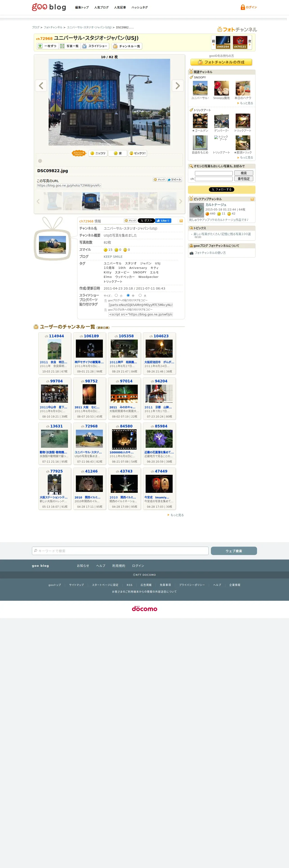
Task: Select slideshow size 大 radio
Action: point(140,295)
